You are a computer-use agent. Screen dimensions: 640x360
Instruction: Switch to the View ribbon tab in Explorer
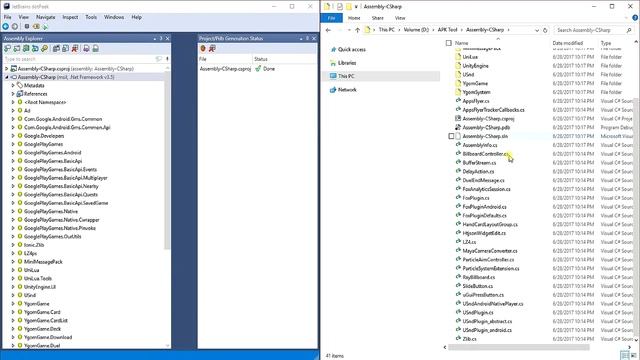400,18
